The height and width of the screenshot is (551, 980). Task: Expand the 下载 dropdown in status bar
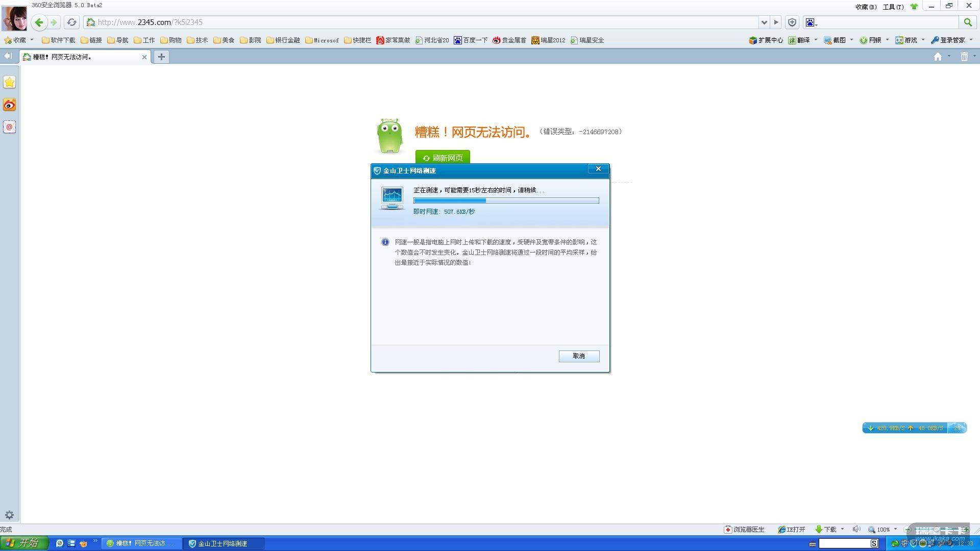[842, 529]
